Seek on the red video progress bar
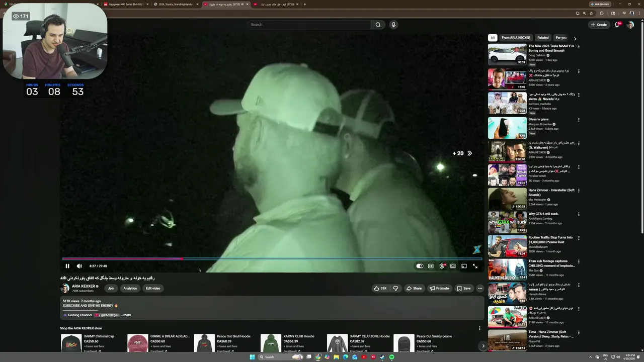Screen dimensions: 644x362 (x=272, y=259)
